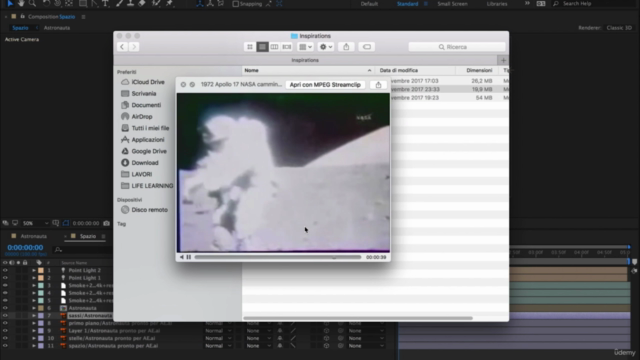Select the Zoom magnifier tool in After Effects
The height and width of the screenshot is (360, 640).
(x=32, y=3)
